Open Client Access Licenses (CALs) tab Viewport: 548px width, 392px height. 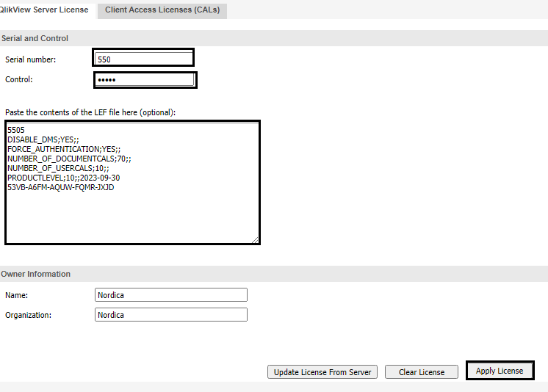(x=162, y=10)
